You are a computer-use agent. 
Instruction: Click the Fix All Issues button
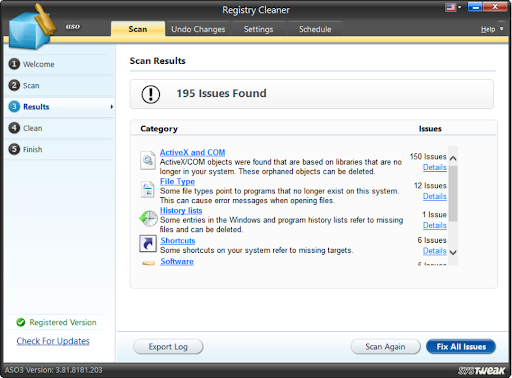click(461, 347)
